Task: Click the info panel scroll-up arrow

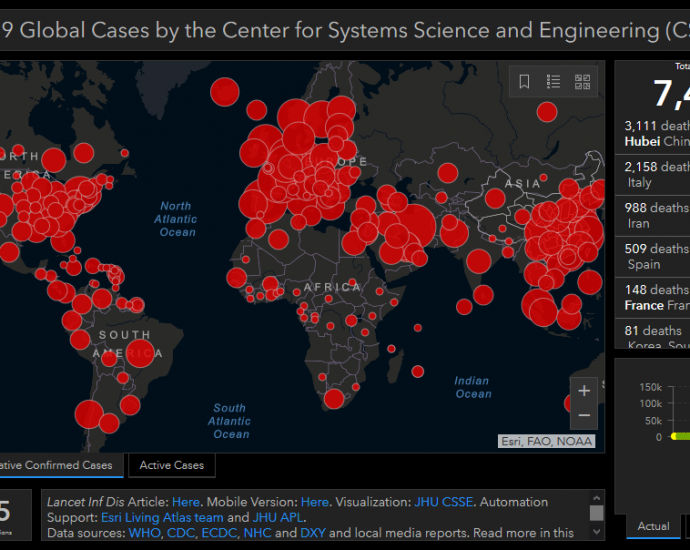Action: click(x=596, y=498)
